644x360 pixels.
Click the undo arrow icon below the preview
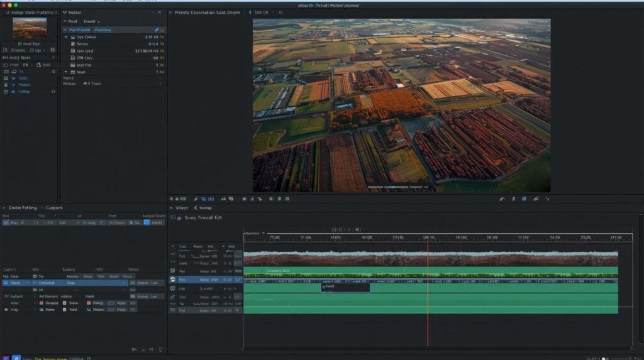point(502,199)
